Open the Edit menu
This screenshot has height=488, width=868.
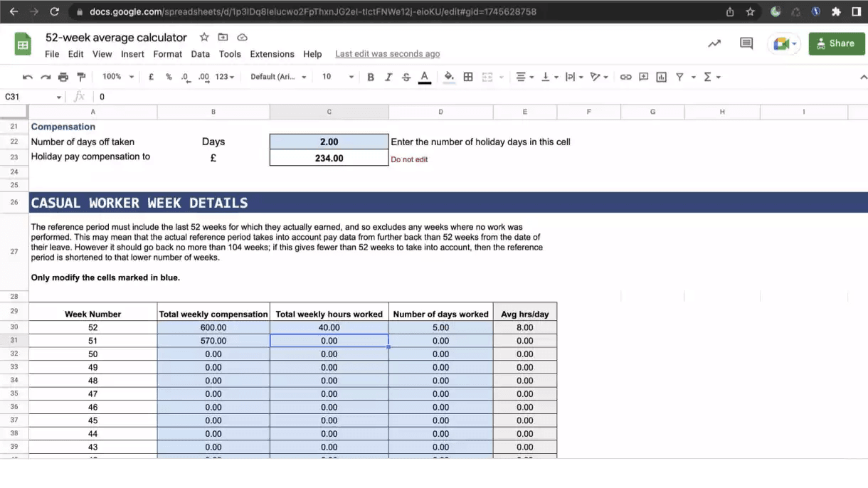[x=75, y=54]
